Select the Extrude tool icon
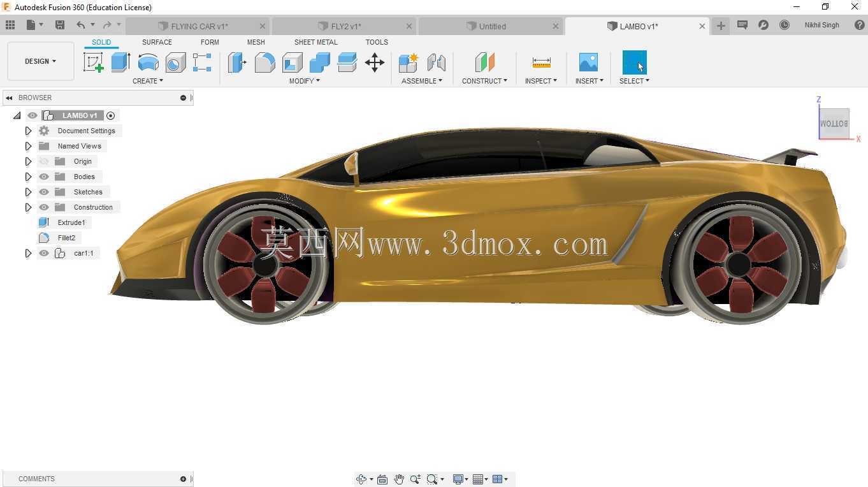868x487 pixels. pyautogui.click(x=120, y=62)
